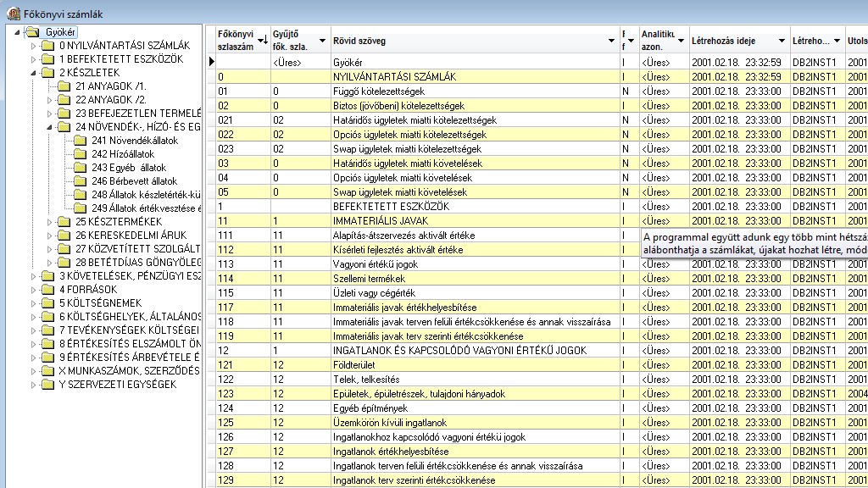Click cell Egyéb építmények
868x488 pixels.
pyautogui.click(x=475, y=408)
